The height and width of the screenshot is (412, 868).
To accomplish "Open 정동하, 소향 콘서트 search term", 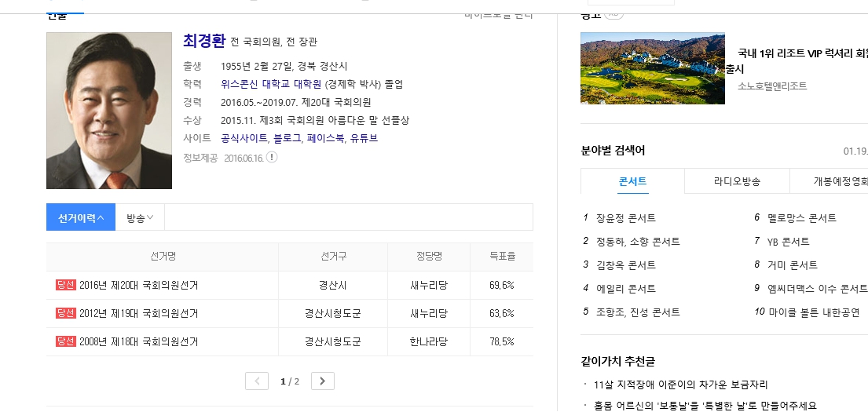I will (x=639, y=242).
